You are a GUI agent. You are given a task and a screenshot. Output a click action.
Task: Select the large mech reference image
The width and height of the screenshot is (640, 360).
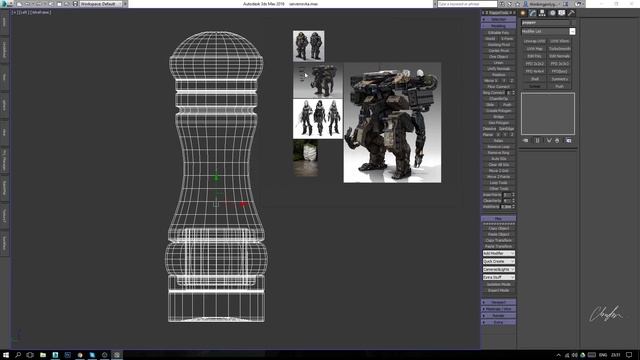(x=392, y=122)
